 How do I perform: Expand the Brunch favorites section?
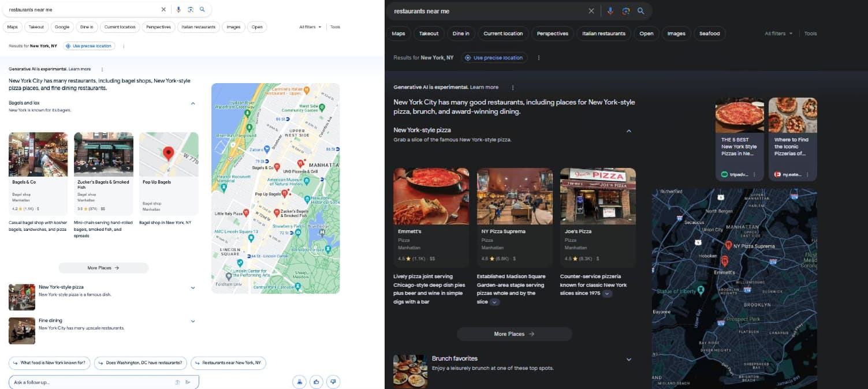click(629, 360)
